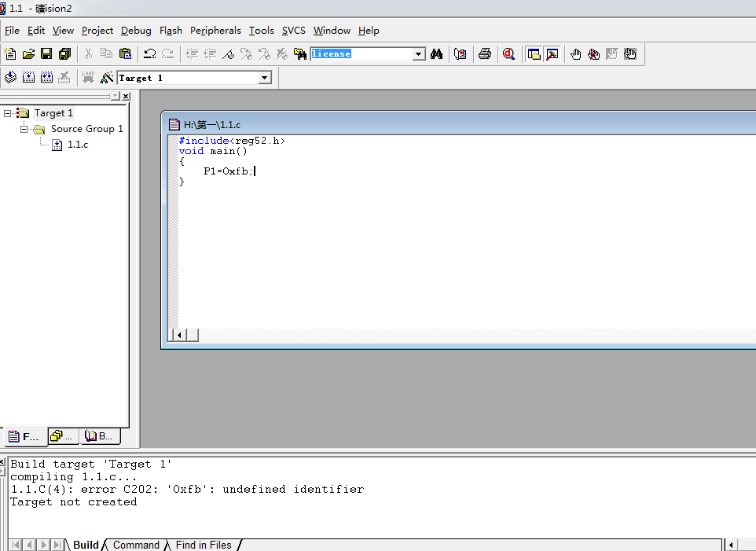Start the debug session with red d icon
Screen dimensions: 756x551
click(x=508, y=54)
